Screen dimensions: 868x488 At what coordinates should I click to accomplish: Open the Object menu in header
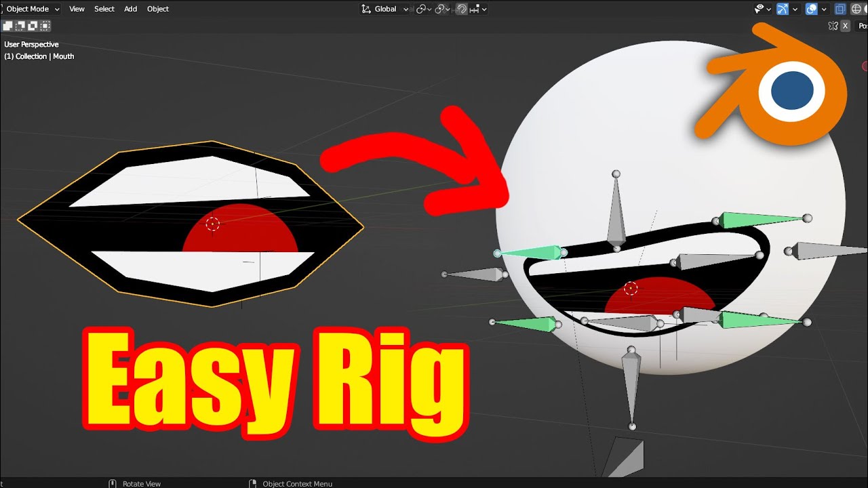click(x=158, y=9)
